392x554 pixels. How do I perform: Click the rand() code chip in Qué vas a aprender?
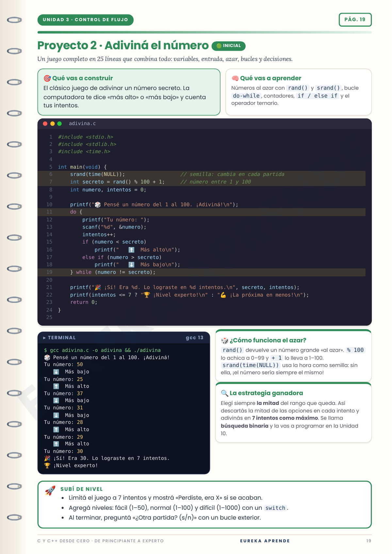pos(298,88)
